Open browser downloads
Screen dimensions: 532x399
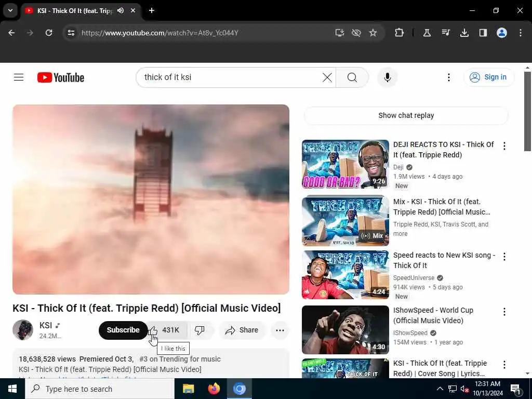pos(464,33)
